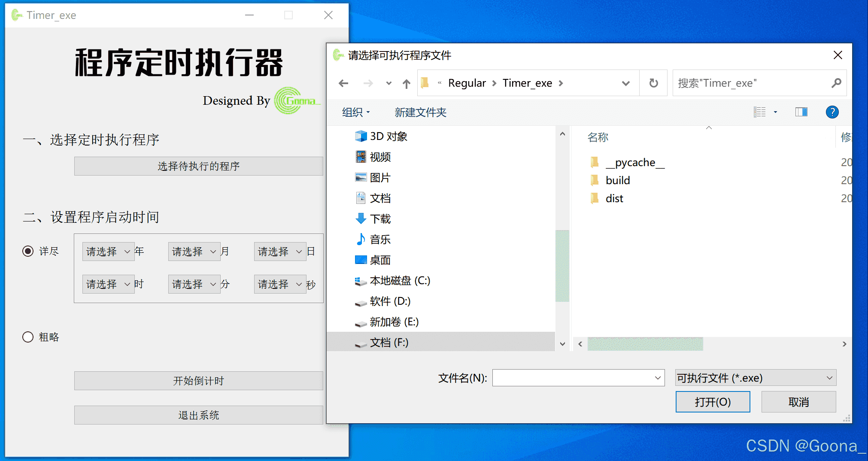Click 打开(O) button
This screenshot has width=868, height=461.
pos(713,402)
